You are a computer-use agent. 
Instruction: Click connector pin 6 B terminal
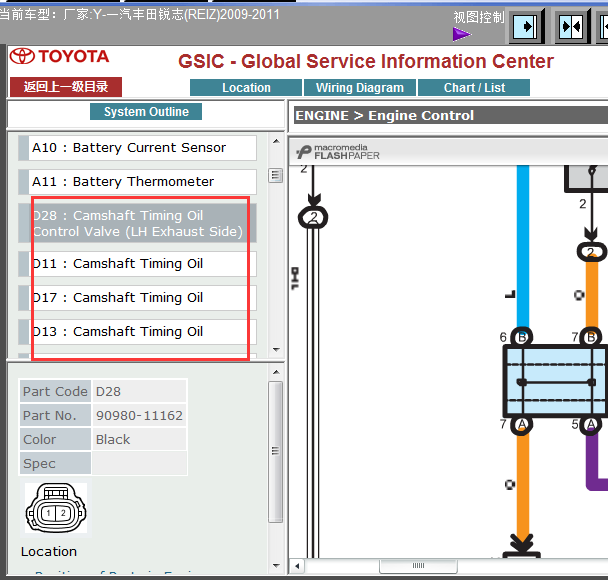tap(522, 337)
